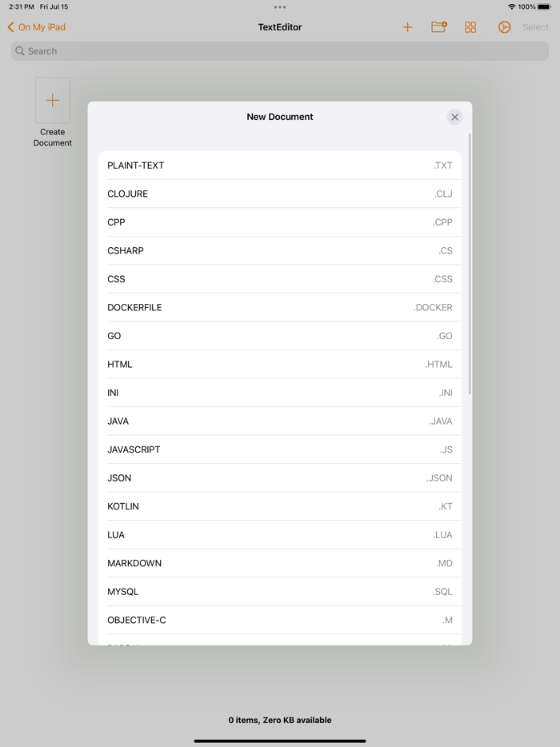This screenshot has width=560, height=747.
Task: Choose the CLOJURE file type
Action: click(280, 194)
